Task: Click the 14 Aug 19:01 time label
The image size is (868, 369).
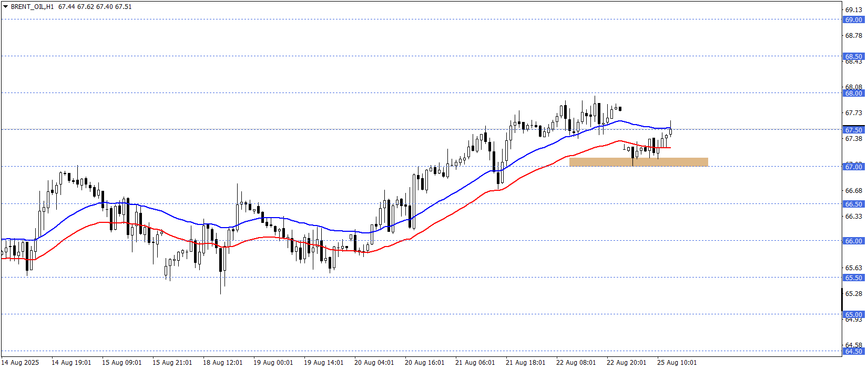Action: pos(71,363)
